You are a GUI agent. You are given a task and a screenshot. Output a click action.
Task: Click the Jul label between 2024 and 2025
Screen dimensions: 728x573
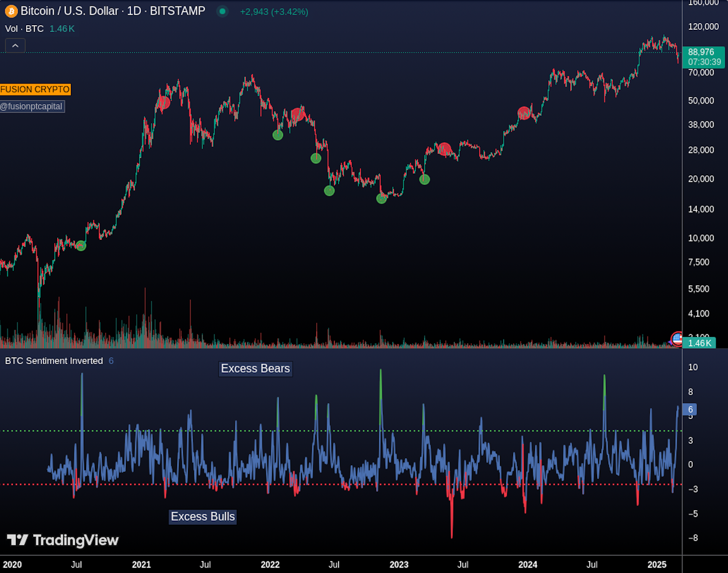coord(592,565)
